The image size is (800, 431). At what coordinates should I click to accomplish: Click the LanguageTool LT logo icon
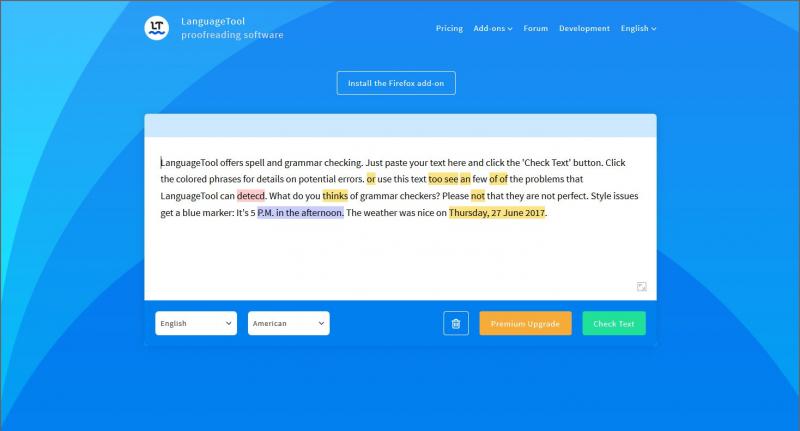(x=156, y=28)
